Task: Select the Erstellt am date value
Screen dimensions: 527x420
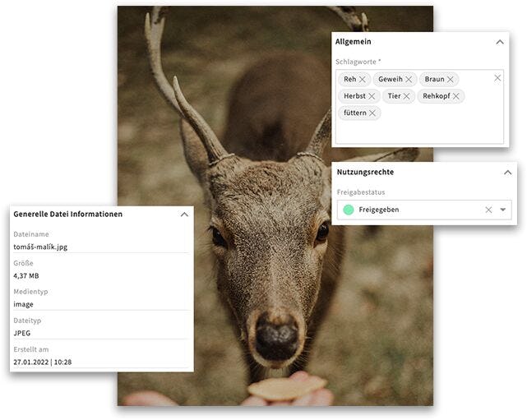Action: [x=43, y=362]
